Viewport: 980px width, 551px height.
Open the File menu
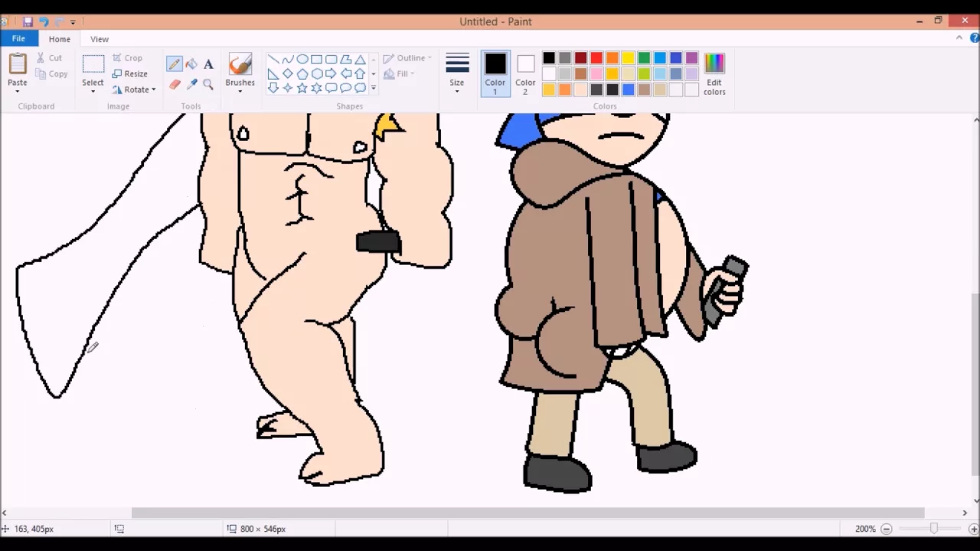point(18,38)
